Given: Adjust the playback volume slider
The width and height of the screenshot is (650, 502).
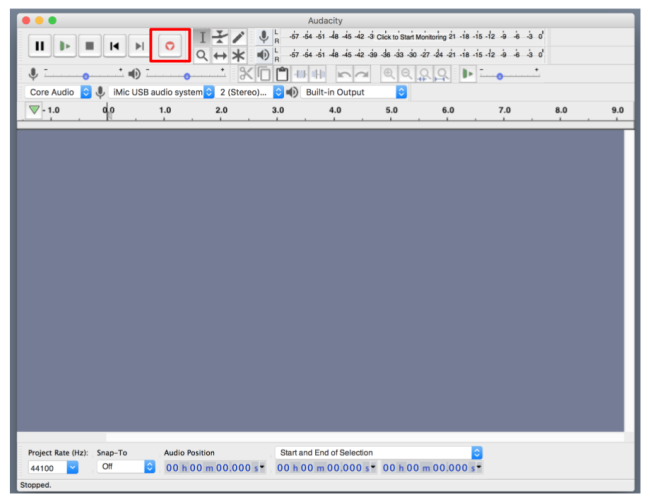Looking at the screenshot, I should 186,76.
